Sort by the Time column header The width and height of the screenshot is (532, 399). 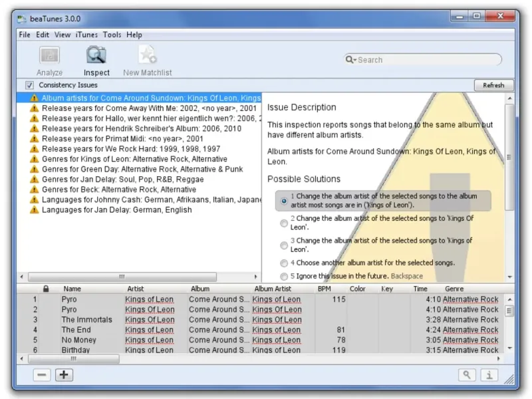point(420,289)
